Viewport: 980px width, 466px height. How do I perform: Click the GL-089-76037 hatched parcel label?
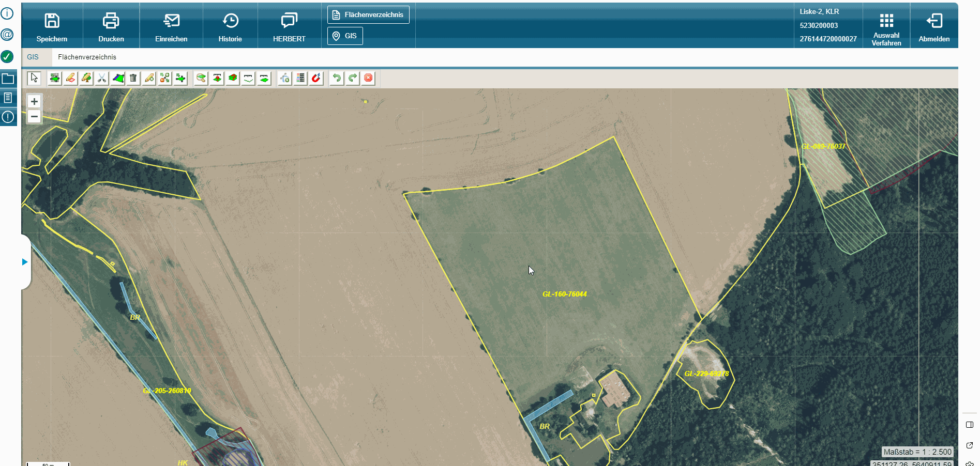click(x=823, y=146)
